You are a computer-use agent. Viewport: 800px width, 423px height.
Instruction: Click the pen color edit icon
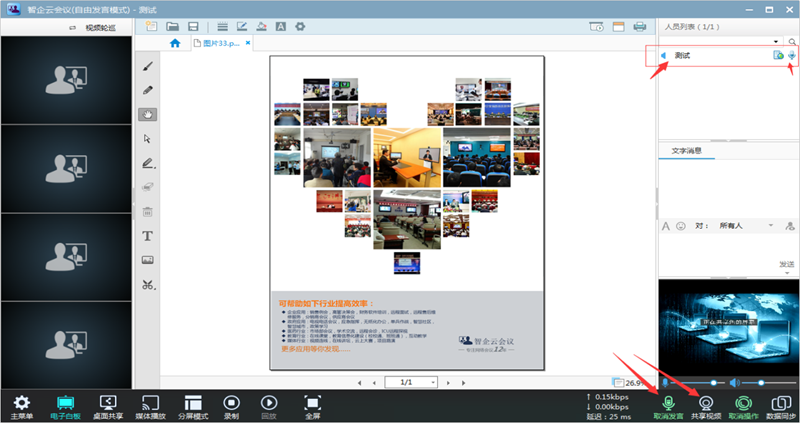pos(242,27)
